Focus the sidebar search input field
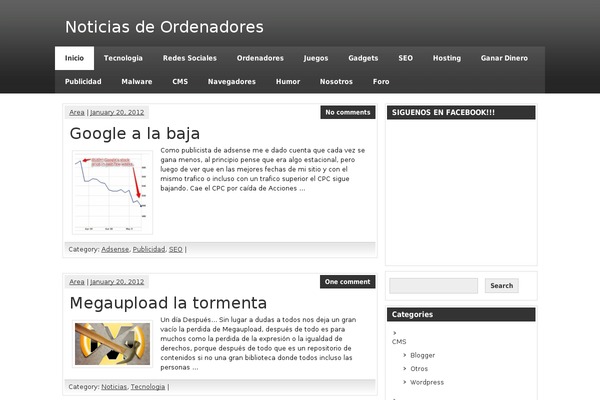The height and width of the screenshot is (400, 600). (434, 286)
